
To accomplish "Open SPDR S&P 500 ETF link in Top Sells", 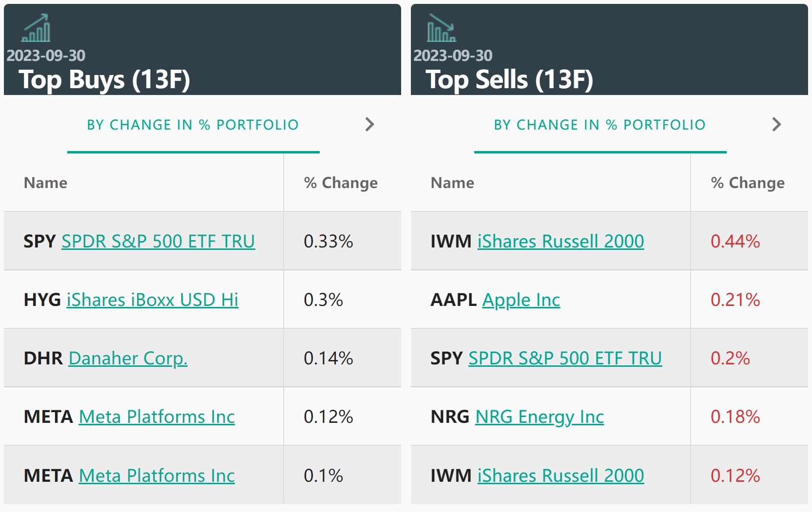I will (565, 359).
